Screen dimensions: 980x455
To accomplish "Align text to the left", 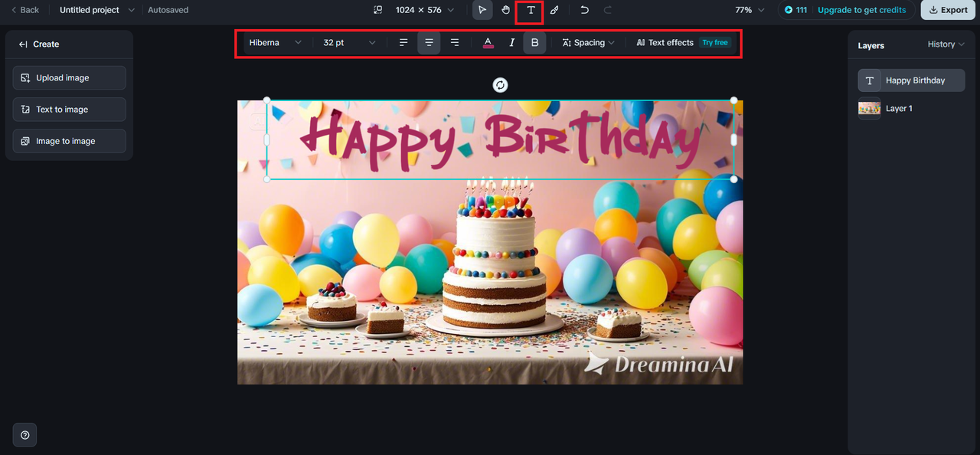I will [x=403, y=43].
